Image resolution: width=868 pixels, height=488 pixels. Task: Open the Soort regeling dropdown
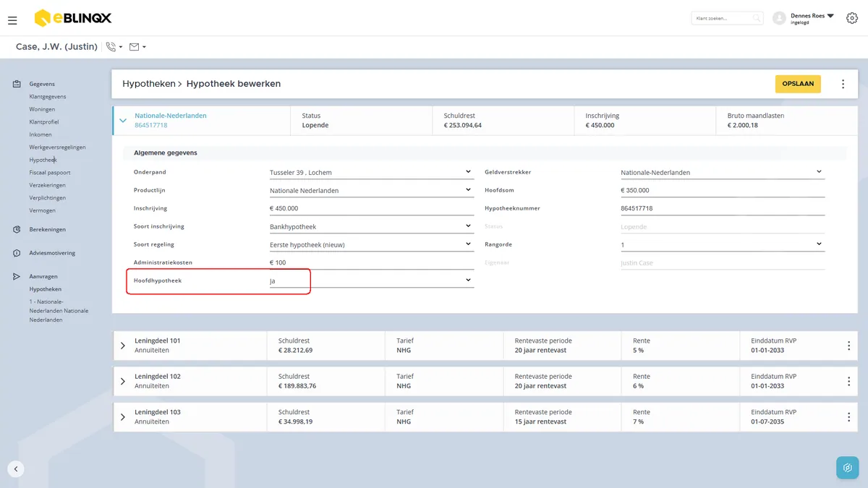[372, 245]
